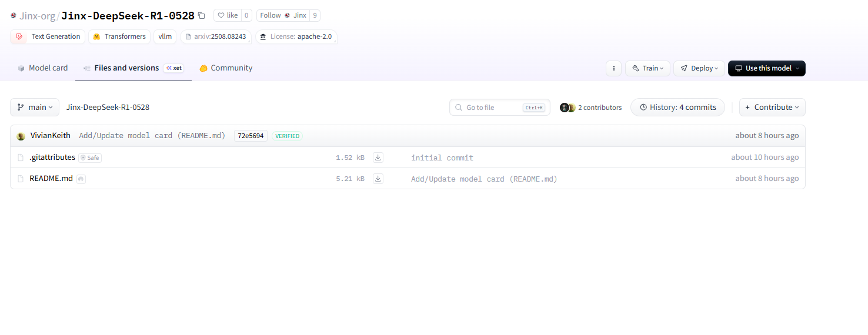Screen dimensions: 868x335
Task: Copy model name with copy icon
Action: pyautogui.click(x=202, y=16)
